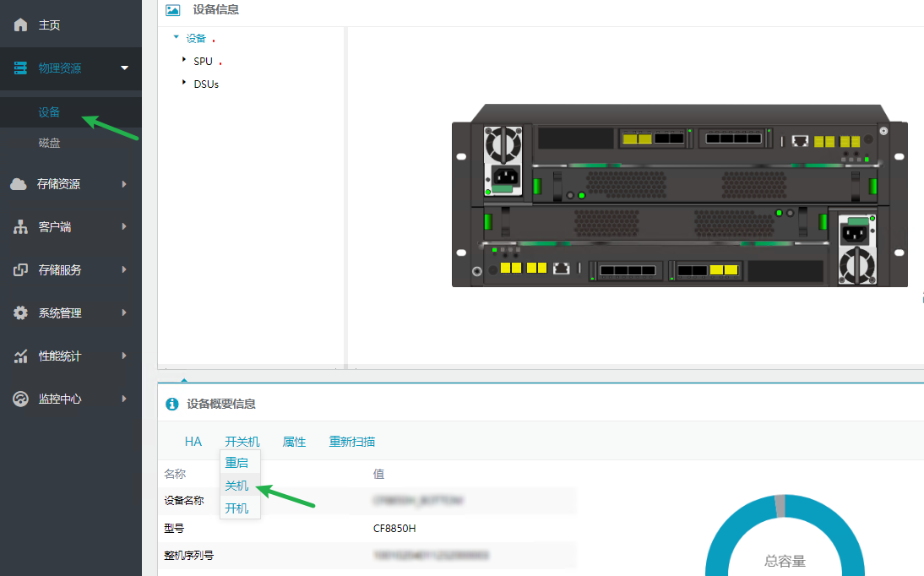Open the 开关机 dropdown link
This screenshot has width=924, height=576.
tap(242, 442)
